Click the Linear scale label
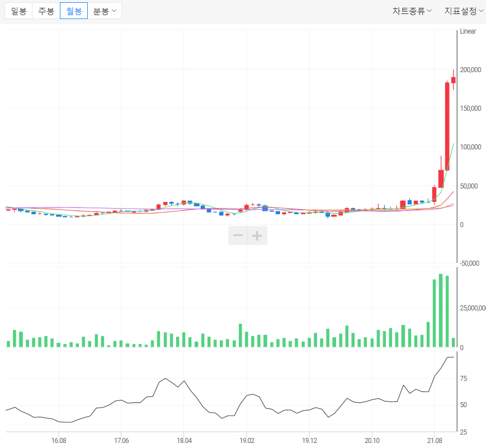 pyautogui.click(x=468, y=31)
